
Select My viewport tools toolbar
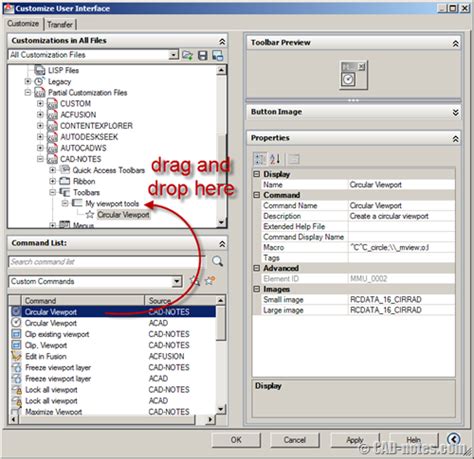click(x=112, y=203)
